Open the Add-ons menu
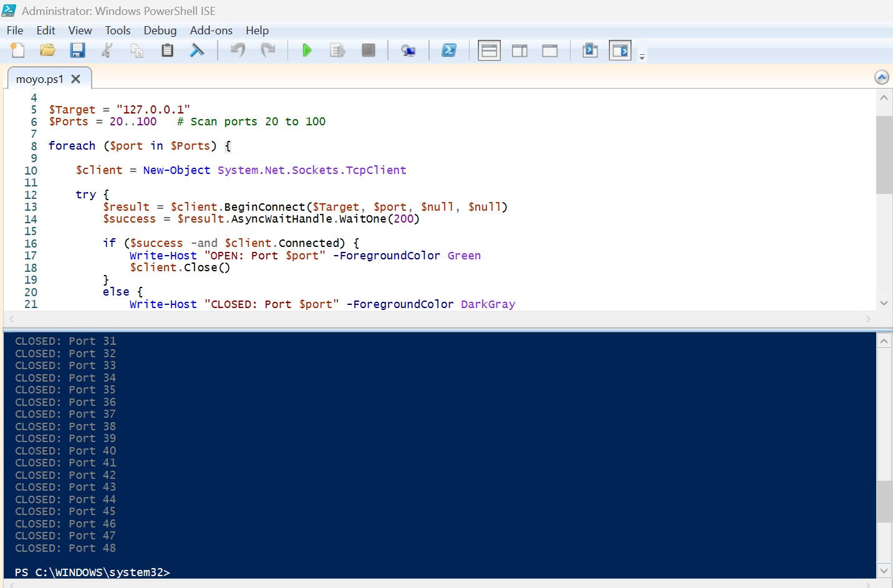This screenshot has width=893, height=588. [x=211, y=31]
